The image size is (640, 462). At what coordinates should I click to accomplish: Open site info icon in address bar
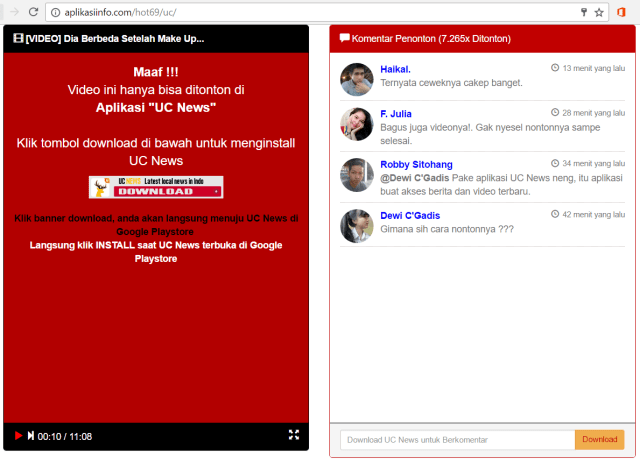pos(55,13)
